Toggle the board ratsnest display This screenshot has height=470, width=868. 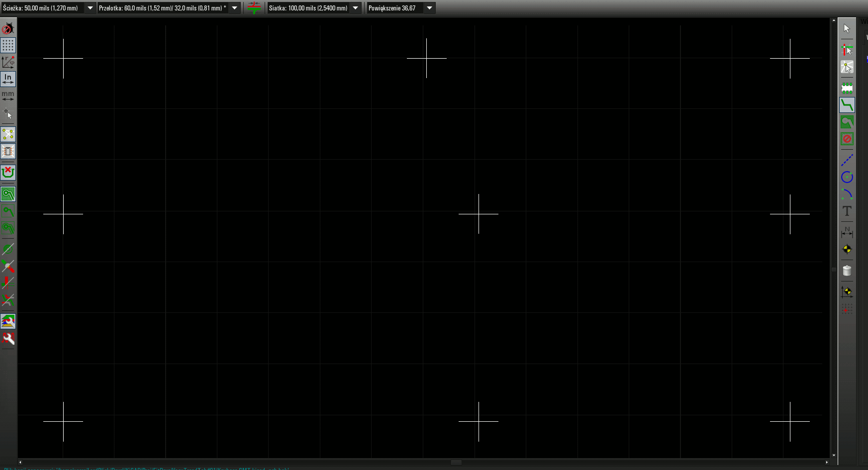tap(8, 134)
